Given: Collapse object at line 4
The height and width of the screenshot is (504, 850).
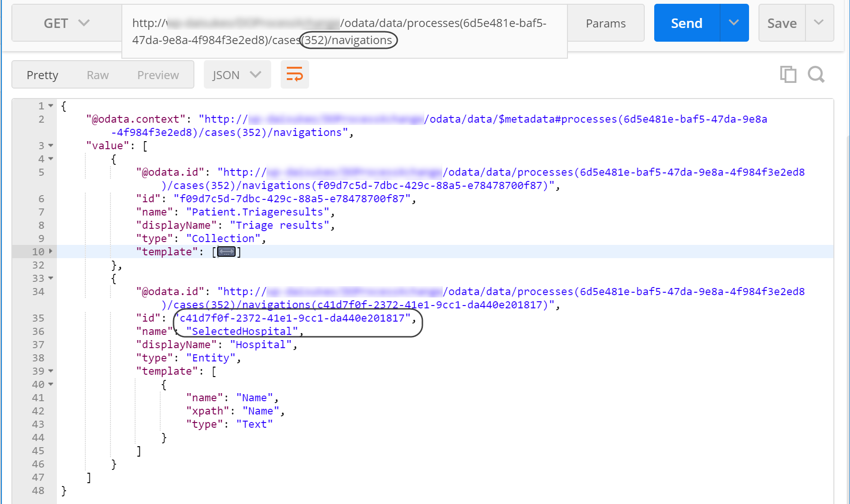Looking at the screenshot, I should tap(51, 159).
